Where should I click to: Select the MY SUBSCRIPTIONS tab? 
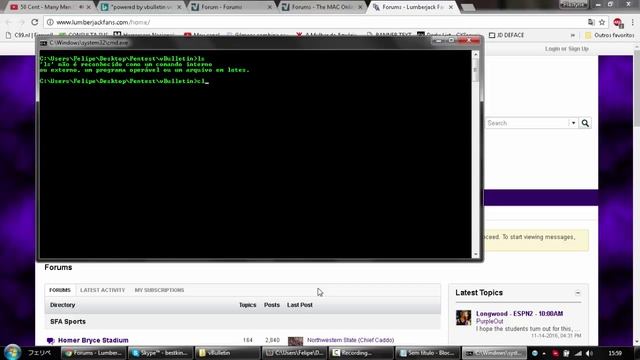[x=159, y=290]
